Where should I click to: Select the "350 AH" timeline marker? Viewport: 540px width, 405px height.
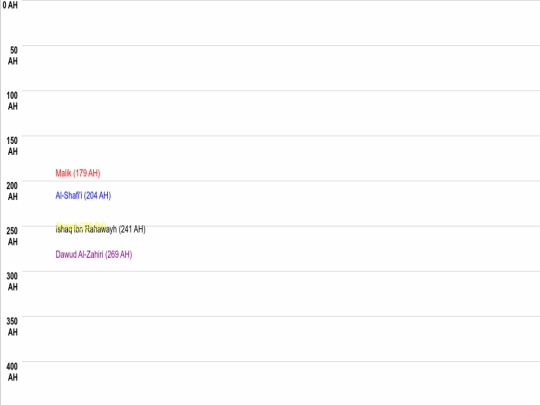pyautogui.click(x=12, y=326)
